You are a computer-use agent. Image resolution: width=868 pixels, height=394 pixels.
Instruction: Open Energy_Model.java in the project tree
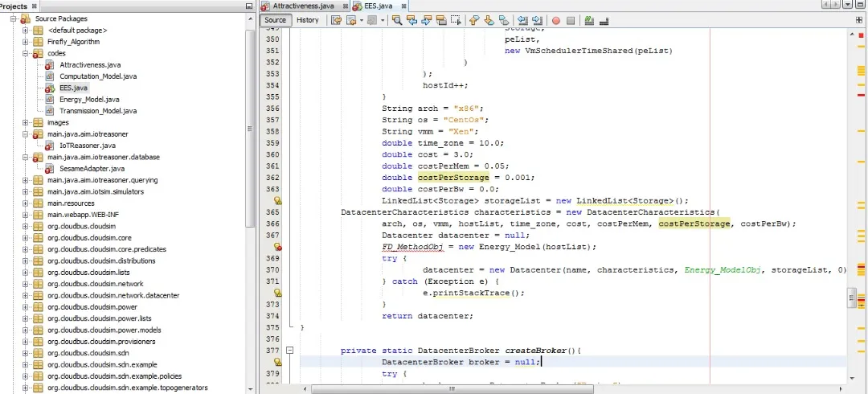(88, 100)
